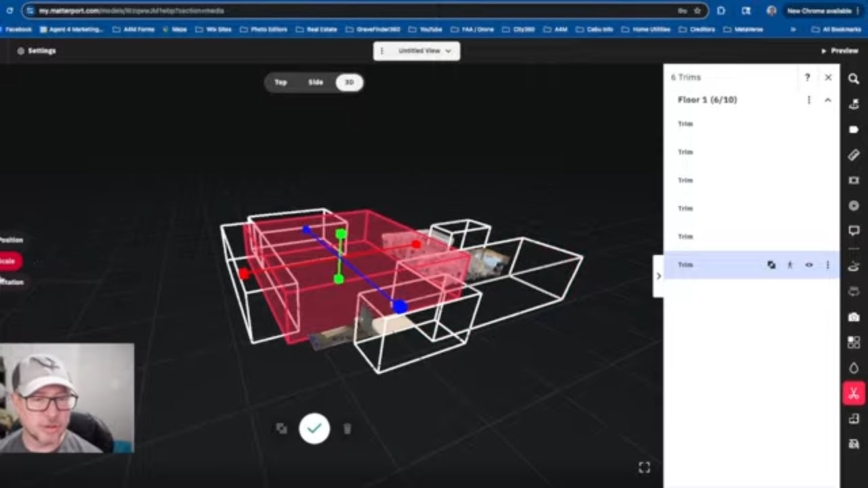
Task: Reload the page in Chrome
Action: pyautogui.click(x=9, y=11)
